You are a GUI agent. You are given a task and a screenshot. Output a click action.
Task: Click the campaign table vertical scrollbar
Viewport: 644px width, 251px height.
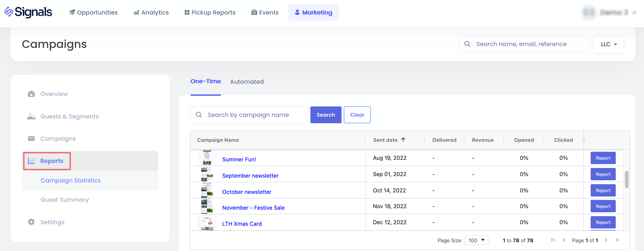coord(626,179)
